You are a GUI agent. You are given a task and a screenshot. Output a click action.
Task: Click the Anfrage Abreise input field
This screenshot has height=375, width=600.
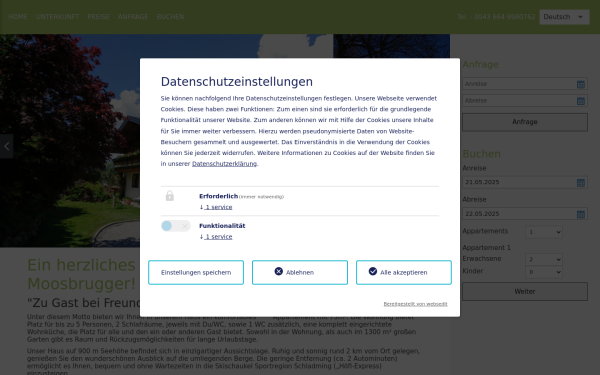tap(525, 101)
